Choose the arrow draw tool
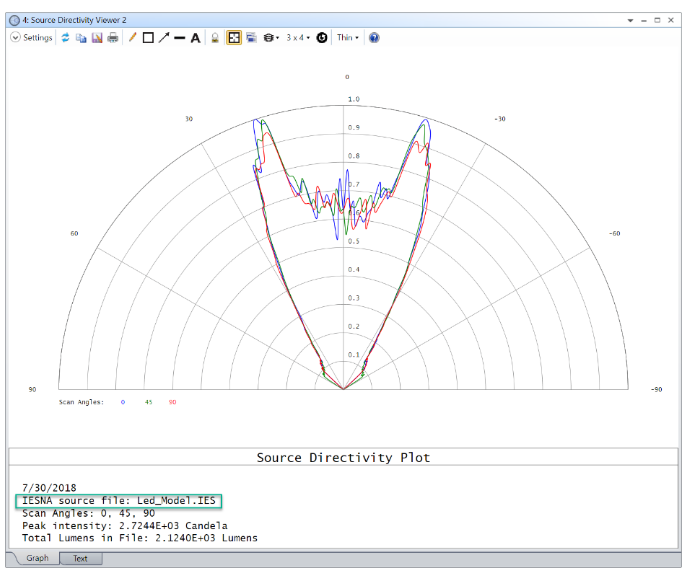The height and width of the screenshot is (575, 693). (x=163, y=38)
